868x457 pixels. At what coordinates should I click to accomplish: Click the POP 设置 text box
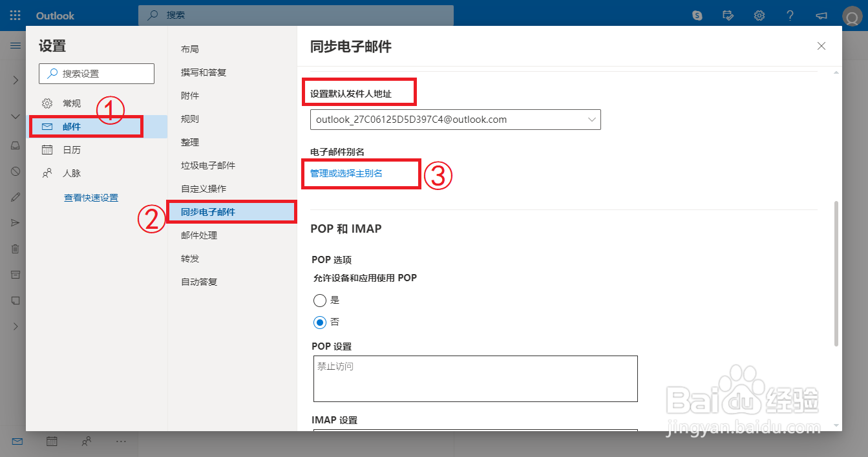476,379
